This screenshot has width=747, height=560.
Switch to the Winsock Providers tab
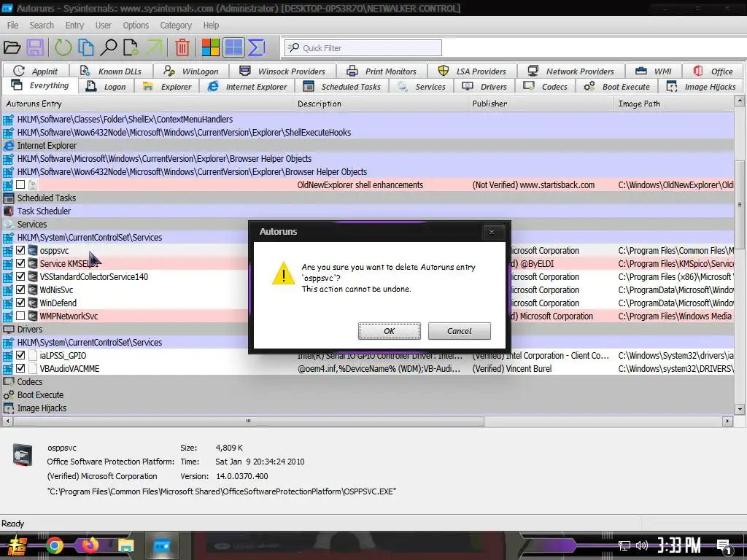click(x=282, y=71)
